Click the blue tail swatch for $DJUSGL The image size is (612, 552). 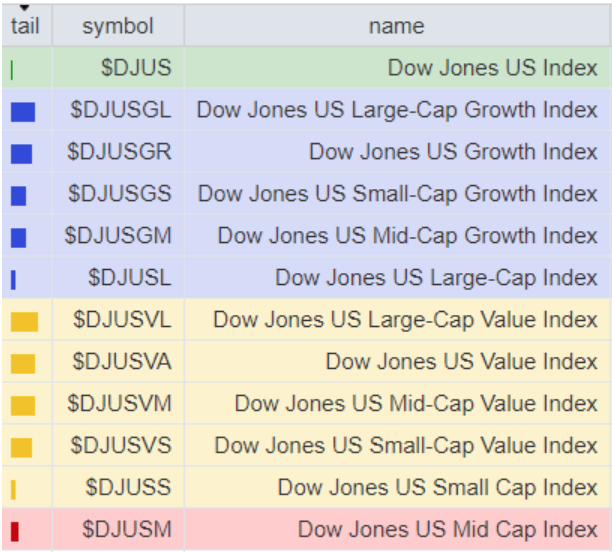pos(22,112)
